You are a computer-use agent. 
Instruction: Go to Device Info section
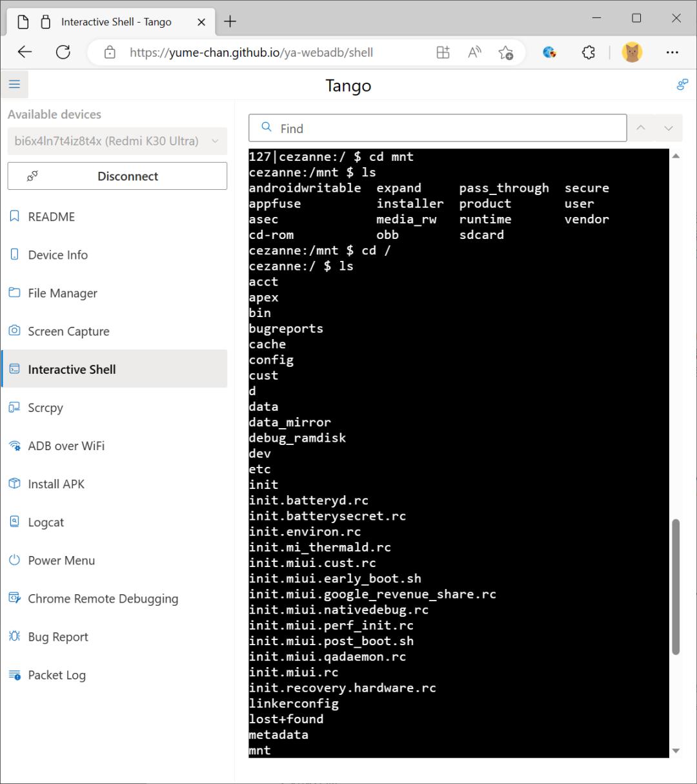(x=57, y=255)
